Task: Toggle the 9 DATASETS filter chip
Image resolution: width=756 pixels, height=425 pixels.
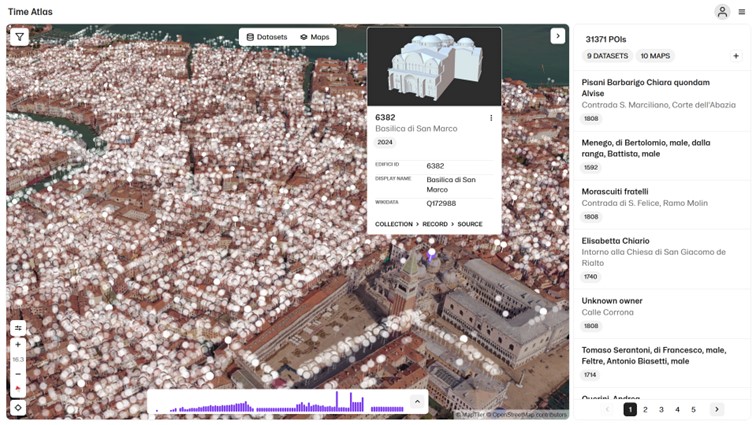Action: [608, 56]
